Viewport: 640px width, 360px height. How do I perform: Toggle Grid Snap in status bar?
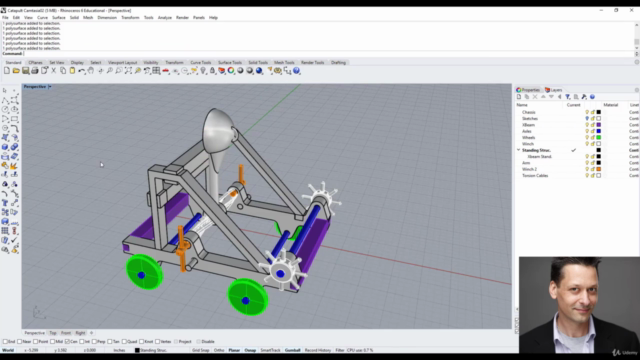(x=200, y=350)
